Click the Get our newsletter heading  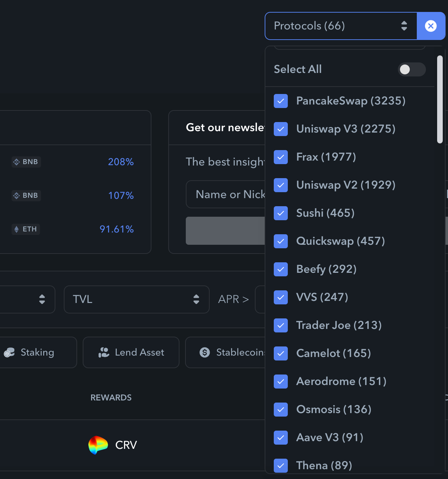pyautogui.click(x=225, y=128)
